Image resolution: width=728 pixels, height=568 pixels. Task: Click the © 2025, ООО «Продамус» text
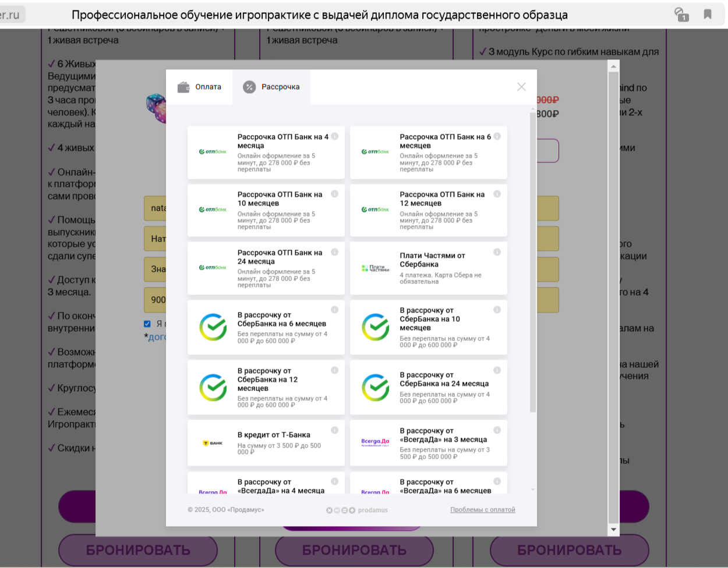tap(226, 510)
